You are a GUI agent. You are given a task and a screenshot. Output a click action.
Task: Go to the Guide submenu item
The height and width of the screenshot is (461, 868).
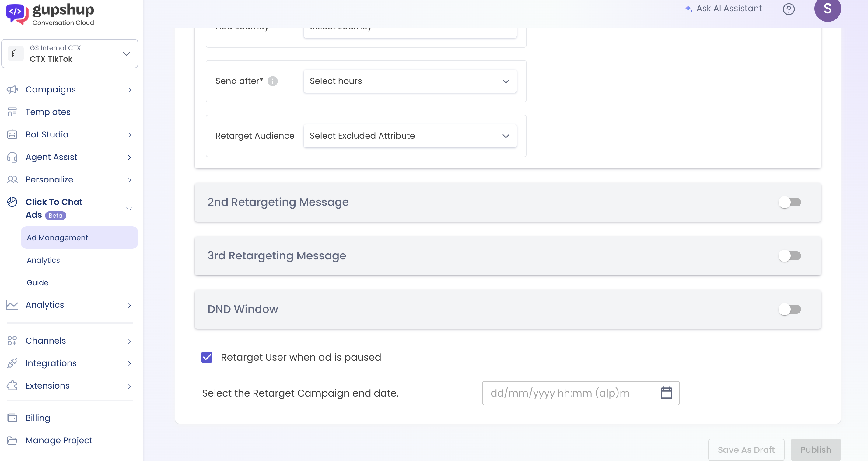[37, 282]
